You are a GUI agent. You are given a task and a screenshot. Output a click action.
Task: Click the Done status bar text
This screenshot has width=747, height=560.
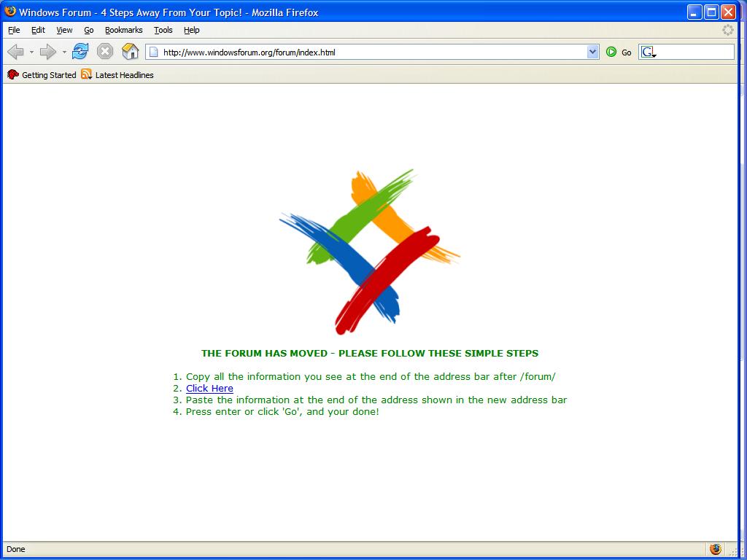pos(16,549)
